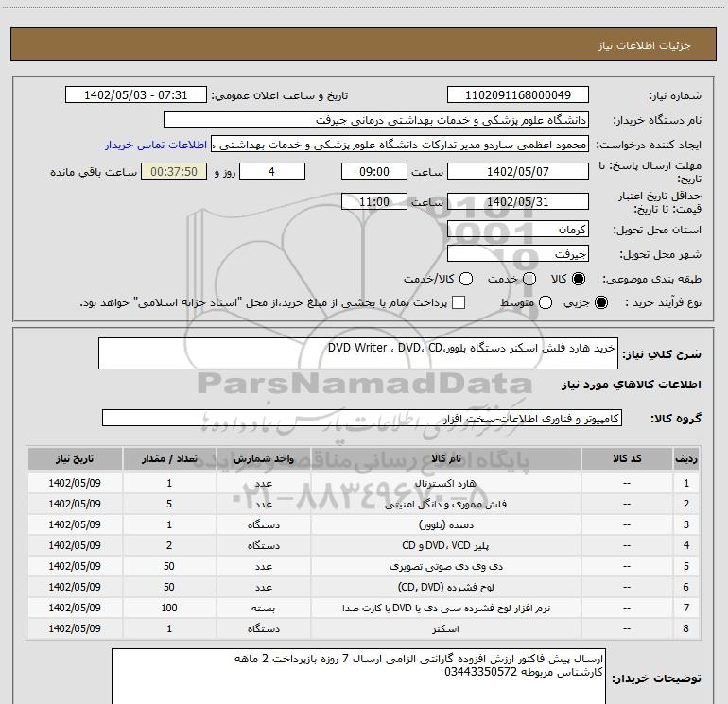This screenshot has height=704, width=728.
Task: Select the اسکنر item cell
Action: pyautogui.click(x=445, y=628)
